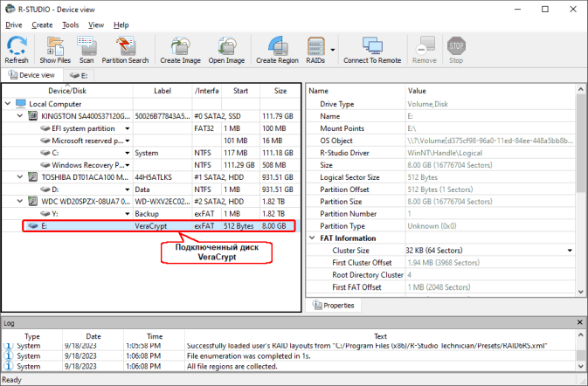This screenshot has width=588, height=386.
Task: Collapse the Local Computer tree node
Action: (x=8, y=103)
